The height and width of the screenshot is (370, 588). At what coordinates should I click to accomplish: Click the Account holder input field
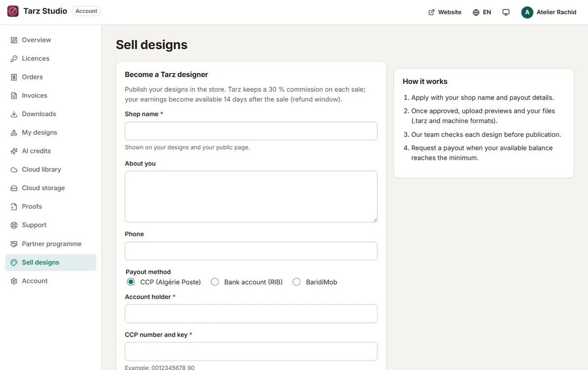(x=251, y=314)
